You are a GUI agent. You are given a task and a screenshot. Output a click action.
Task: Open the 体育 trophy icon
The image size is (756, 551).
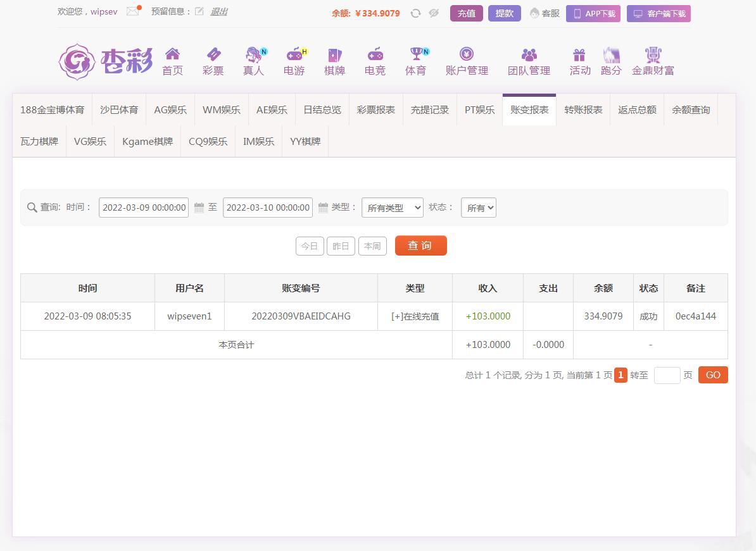(416, 54)
